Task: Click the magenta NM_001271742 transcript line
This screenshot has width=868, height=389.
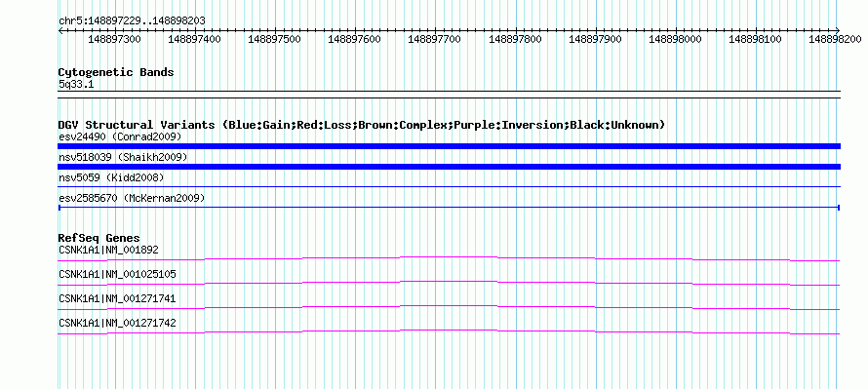Action: click(x=449, y=332)
